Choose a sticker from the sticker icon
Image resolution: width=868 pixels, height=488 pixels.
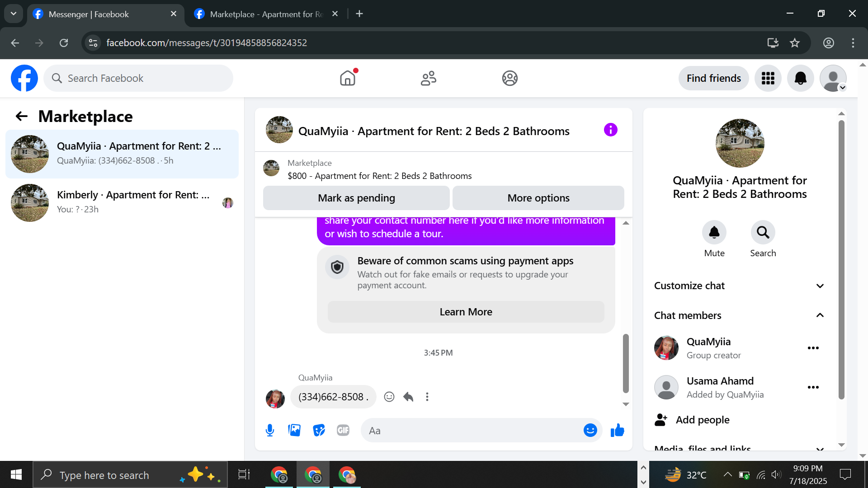pyautogui.click(x=319, y=431)
